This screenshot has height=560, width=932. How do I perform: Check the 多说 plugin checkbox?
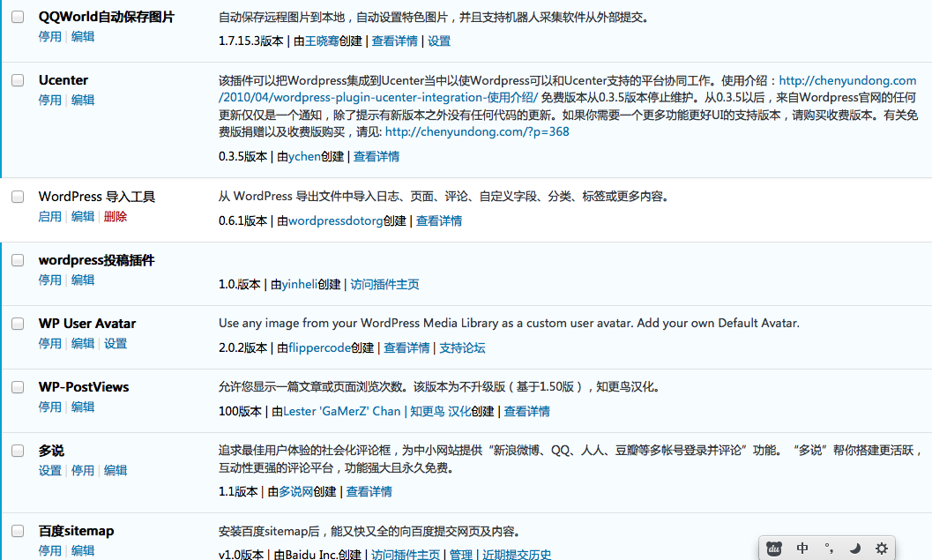click(18, 451)
